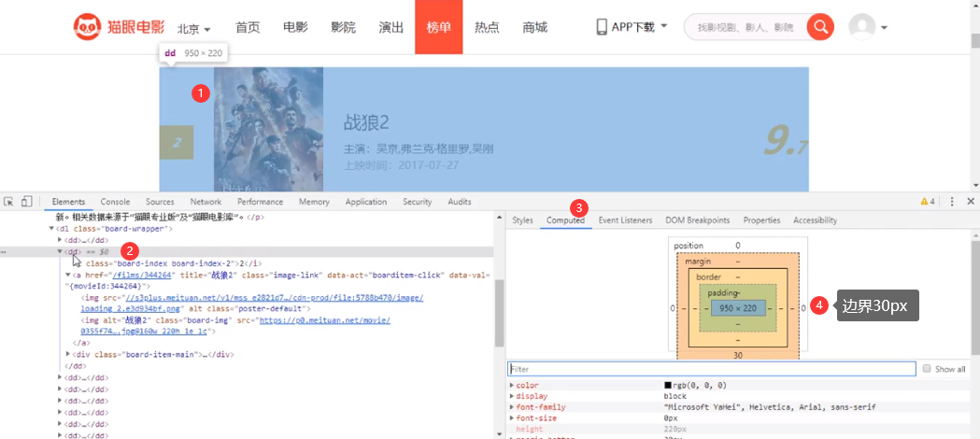Expand the color computed property

click(513, 386)
